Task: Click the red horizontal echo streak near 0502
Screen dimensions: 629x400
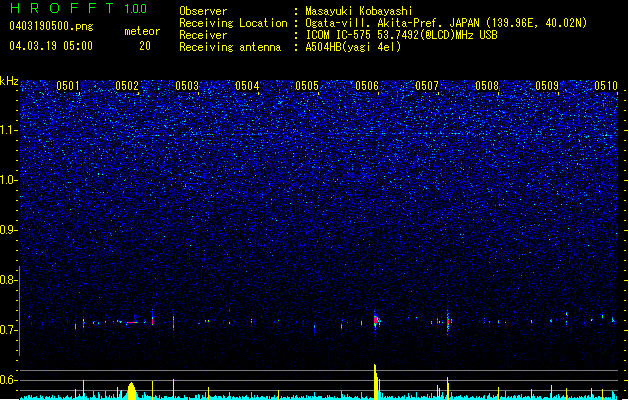Action: click(x=132, y=322)
